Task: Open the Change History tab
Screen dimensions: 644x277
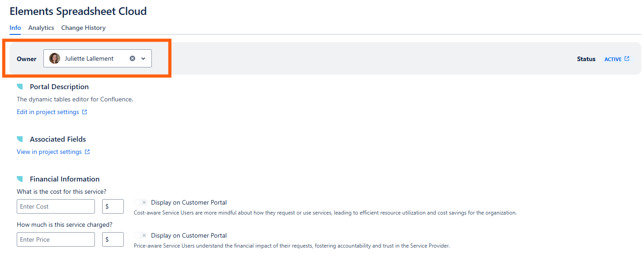Action: (83, 28)
